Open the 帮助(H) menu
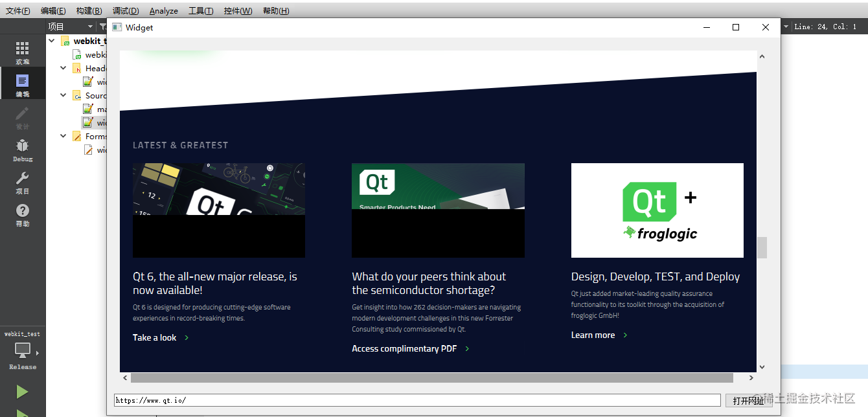The height and width of the screenshot is (417, 868). click(x=276, y=11)
